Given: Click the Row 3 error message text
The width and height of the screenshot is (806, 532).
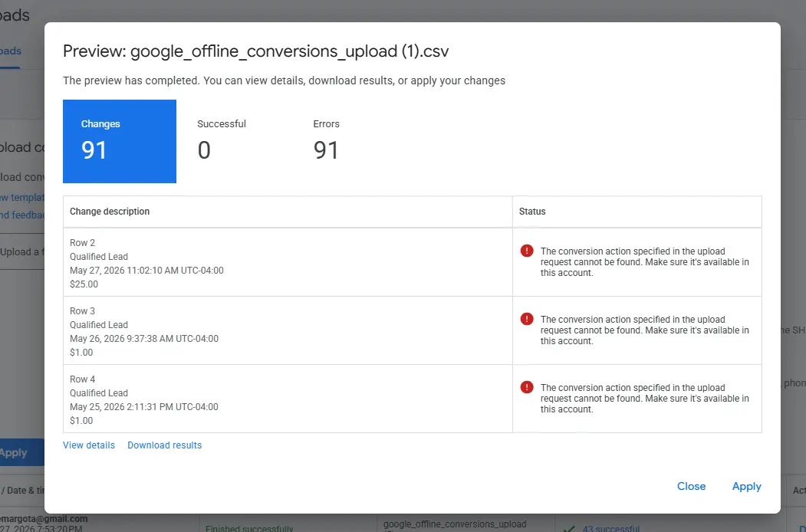Looking at the screenshot, I should (x=645, y=330).
